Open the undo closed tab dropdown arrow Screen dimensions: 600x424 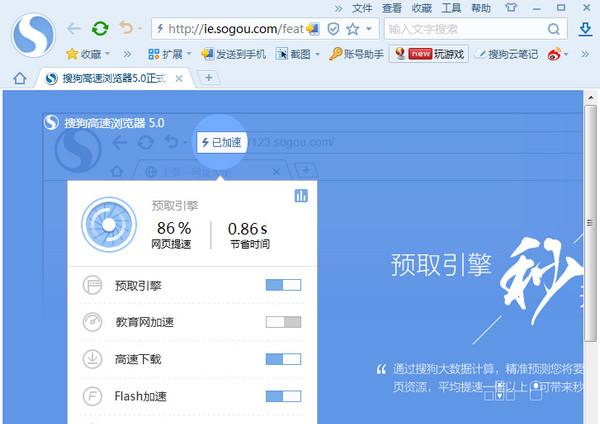pyautogui.click(x=140, y=29)
